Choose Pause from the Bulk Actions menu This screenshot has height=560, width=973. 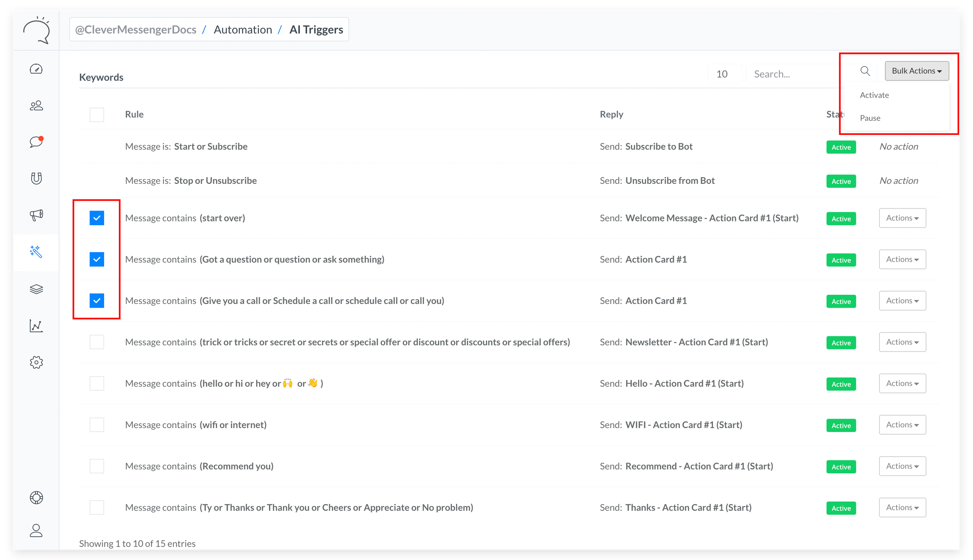(870, 118)
